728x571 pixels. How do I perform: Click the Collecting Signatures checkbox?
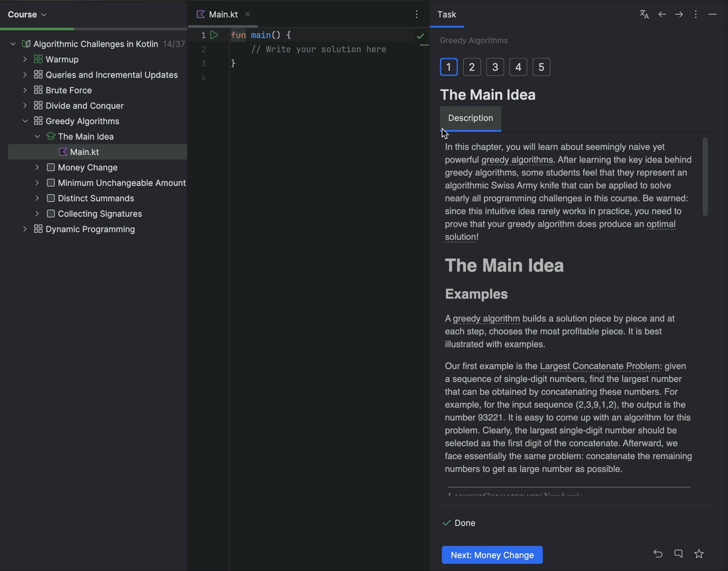coord(51,214)
